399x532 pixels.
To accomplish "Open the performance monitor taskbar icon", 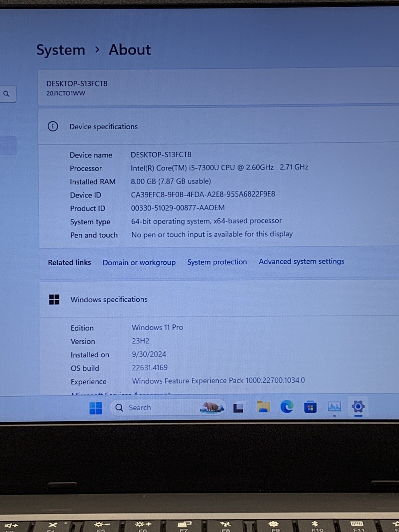I will [334, 407].
